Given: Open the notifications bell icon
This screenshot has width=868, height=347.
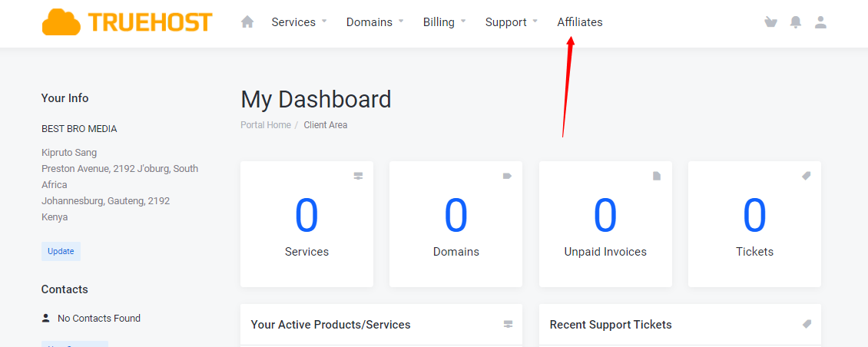Looking at the screenshot, I should (x=796, y=22).
